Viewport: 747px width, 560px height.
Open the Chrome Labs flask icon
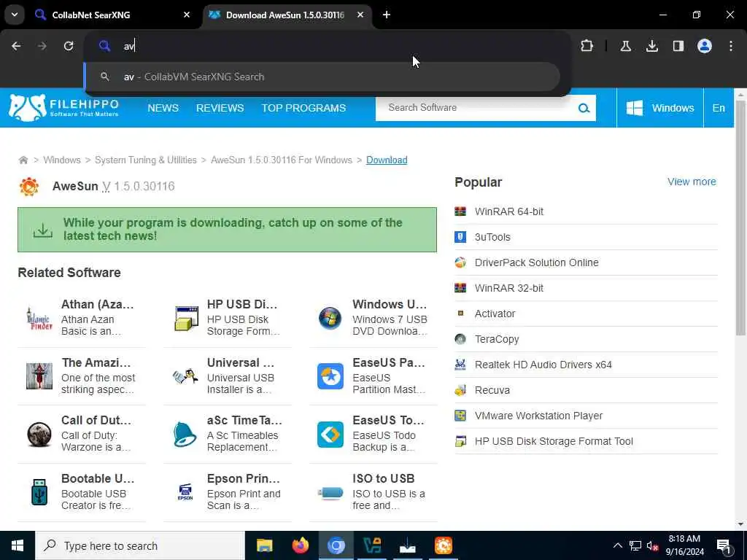coord(625,46)
